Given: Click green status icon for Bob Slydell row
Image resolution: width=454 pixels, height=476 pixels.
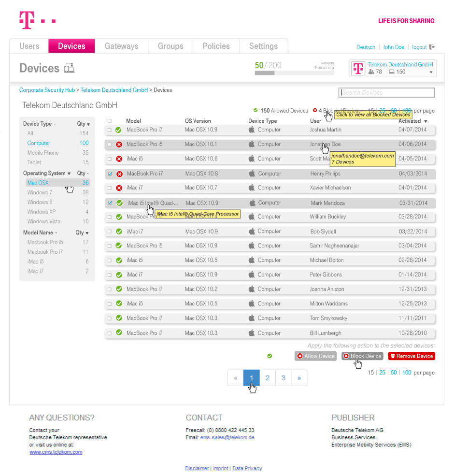Looking at the screenshot, I should point(119,231).
